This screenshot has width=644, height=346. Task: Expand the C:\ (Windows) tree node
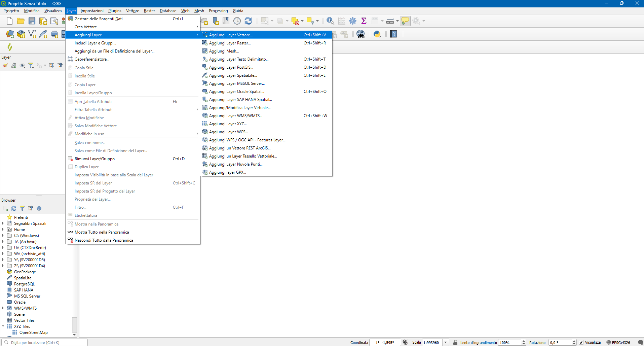pyautogui.click(x=3, y=236)
